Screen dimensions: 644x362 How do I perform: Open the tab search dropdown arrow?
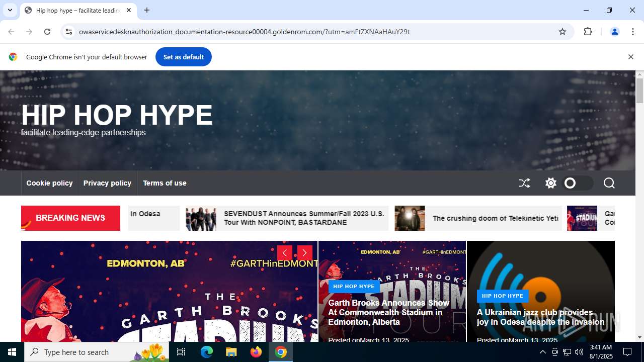tap(10, 10)
